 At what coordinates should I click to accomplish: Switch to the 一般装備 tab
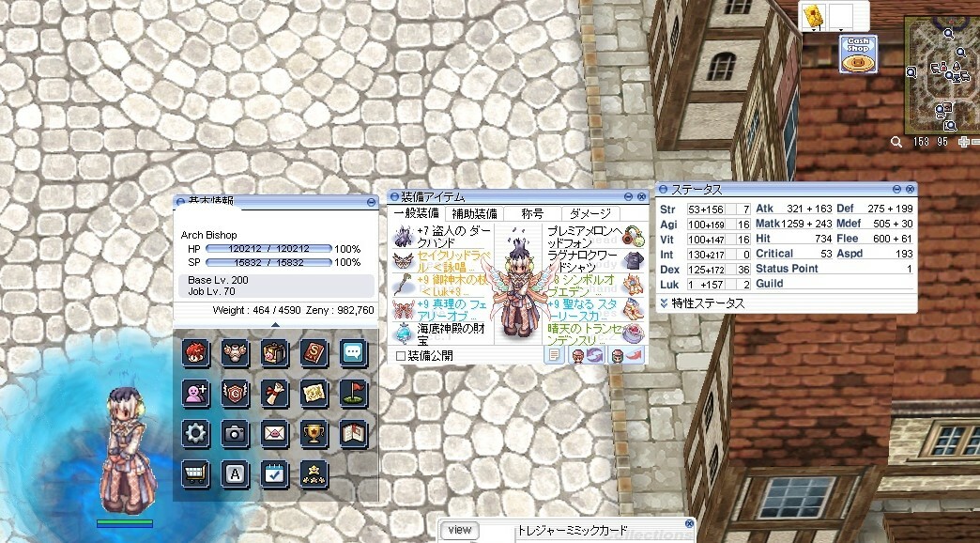(x=416, y=213)
